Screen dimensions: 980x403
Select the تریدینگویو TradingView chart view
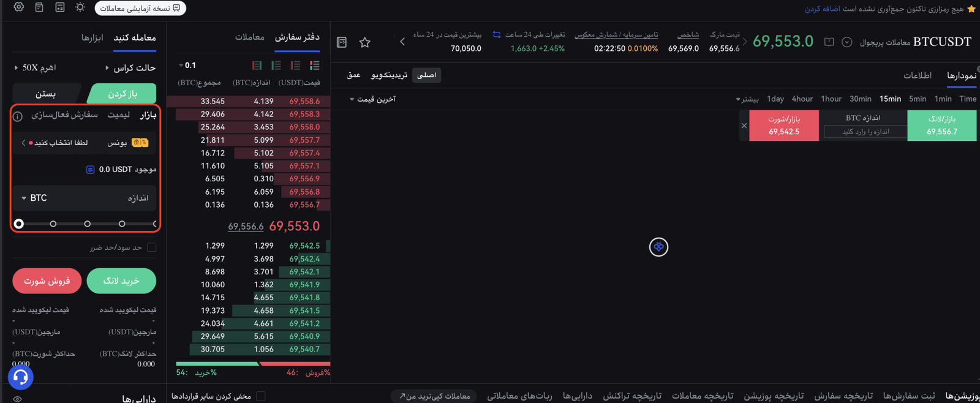pos(390,75)
